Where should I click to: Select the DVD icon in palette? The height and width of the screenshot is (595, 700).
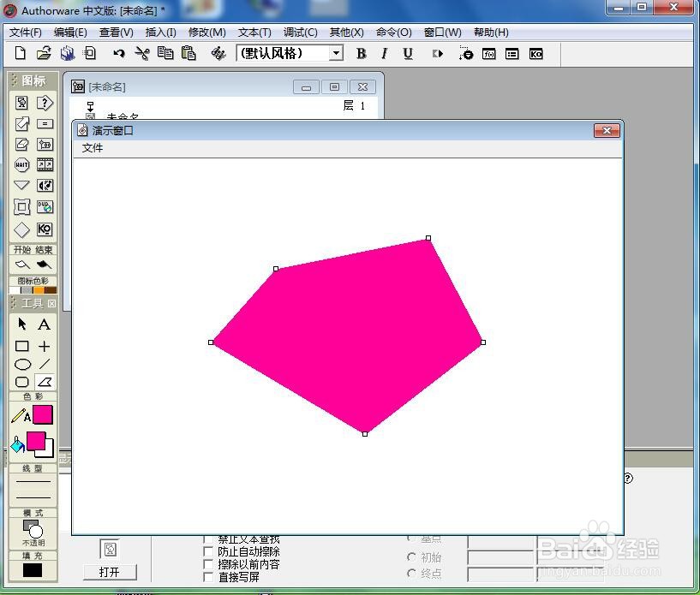[45, 206]
